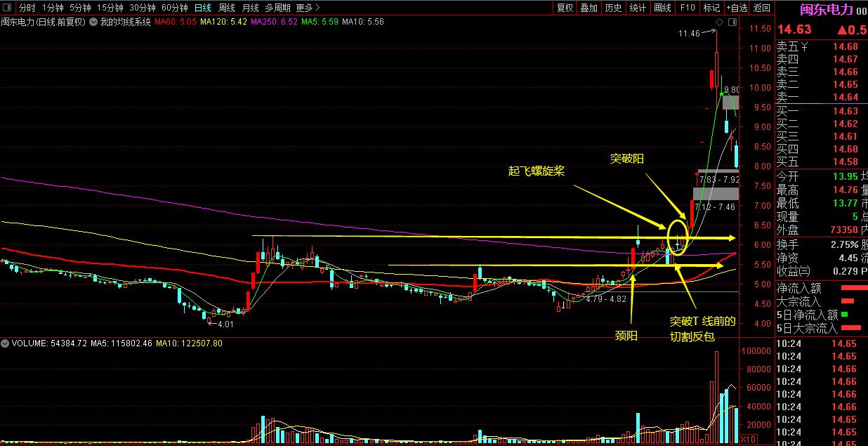The height and width of the screenshot is (446, 868).
Task: Select the 60分钟 chart period
Action: pos(174,8)
